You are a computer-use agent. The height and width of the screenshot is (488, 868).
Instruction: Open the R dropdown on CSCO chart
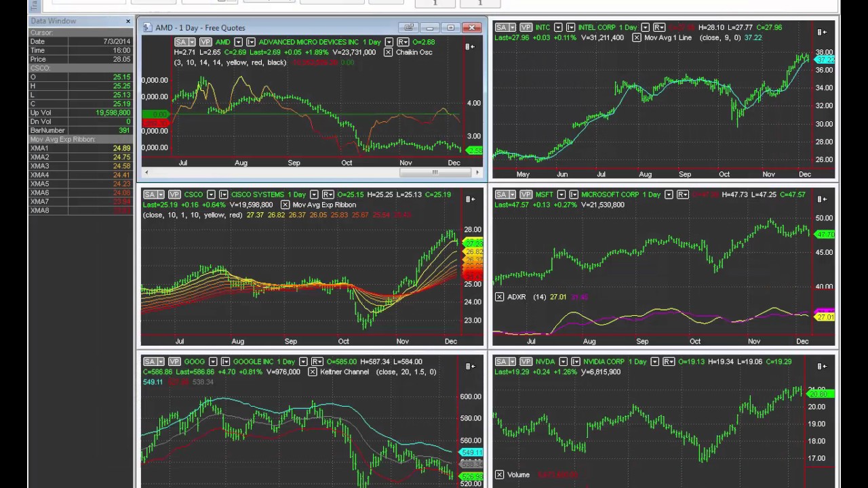pos(328,195)
